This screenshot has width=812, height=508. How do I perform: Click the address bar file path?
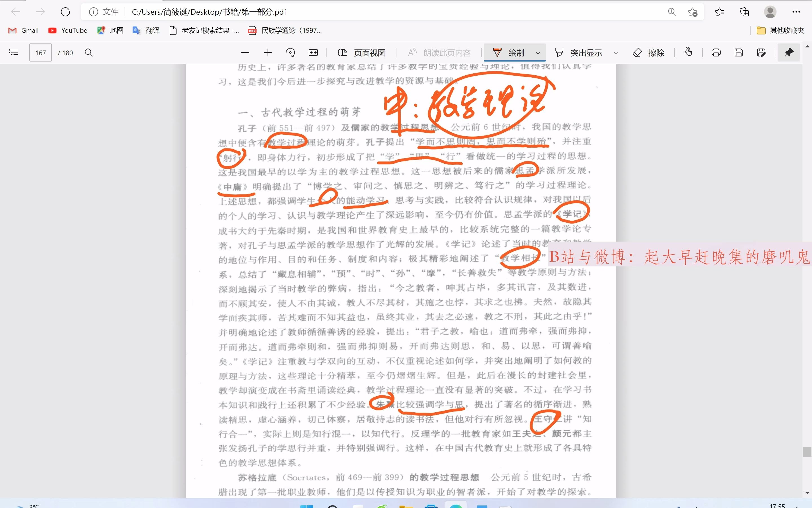pyautogui.click(x=209, y=12)
